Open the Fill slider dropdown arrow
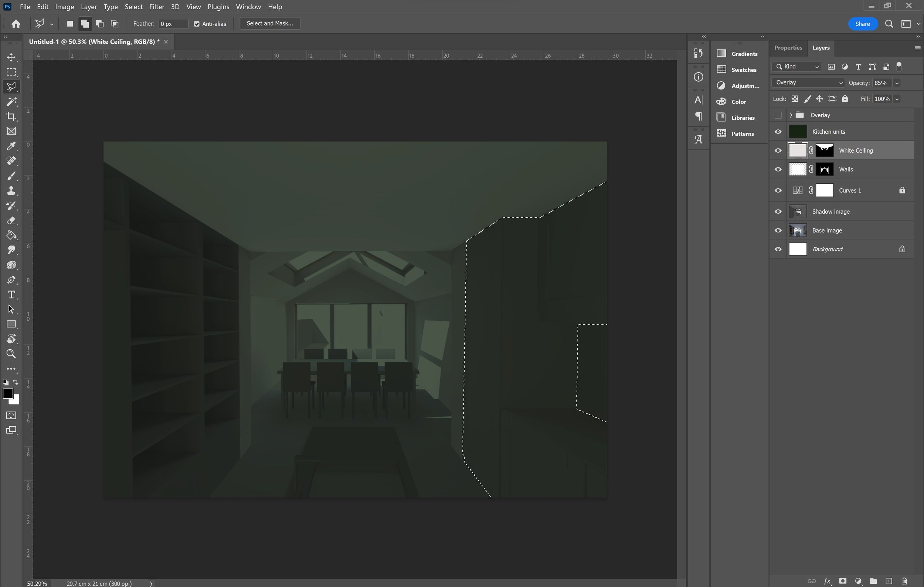Image resolution: width=924 pixels, height=587 pixels. [x=897, y=99]
